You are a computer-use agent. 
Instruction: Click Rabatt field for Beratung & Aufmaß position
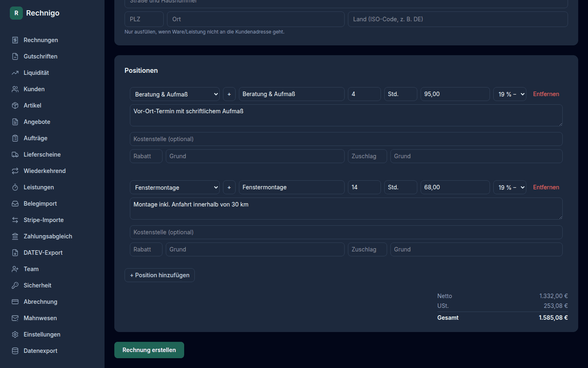146,156
